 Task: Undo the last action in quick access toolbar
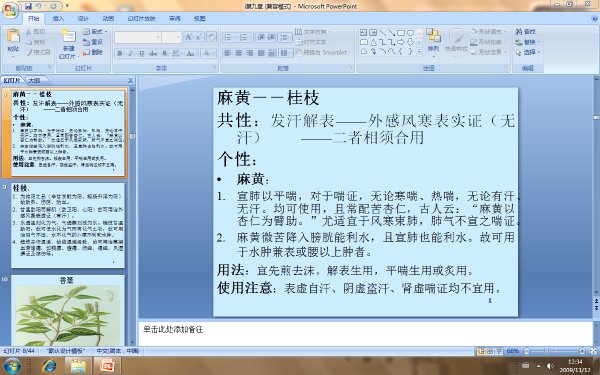[x=39, y=6]
